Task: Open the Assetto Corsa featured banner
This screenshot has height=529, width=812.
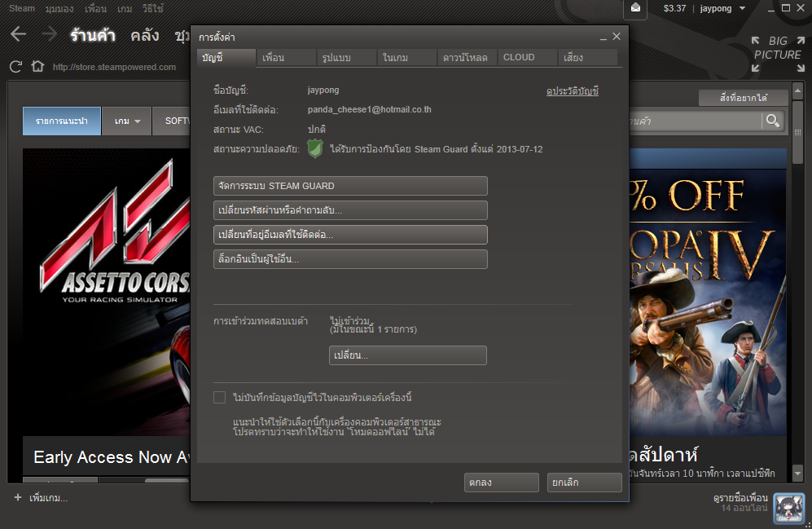Action: tap(107, 292)
